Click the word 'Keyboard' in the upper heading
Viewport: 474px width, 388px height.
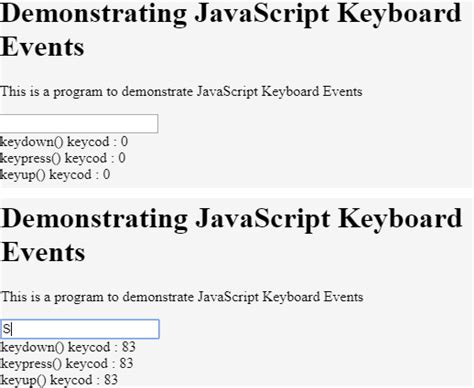pyautogui.click(x=399, y=14)
